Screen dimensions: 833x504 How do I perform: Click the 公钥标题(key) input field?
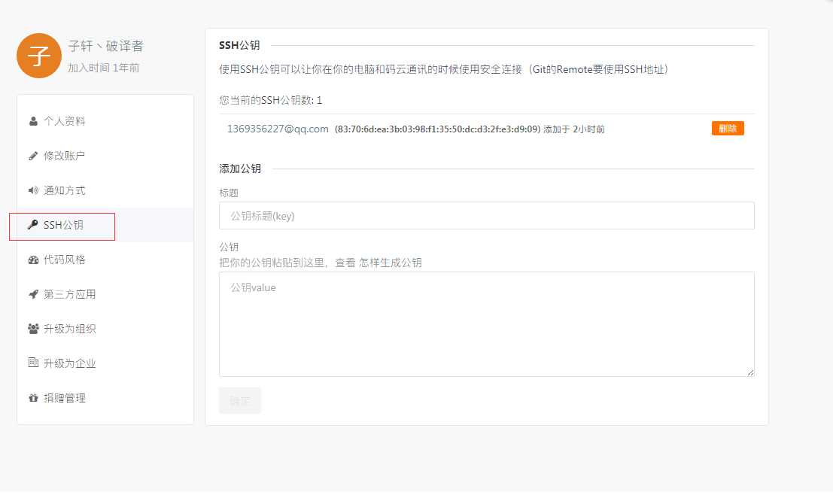(486, 215)
